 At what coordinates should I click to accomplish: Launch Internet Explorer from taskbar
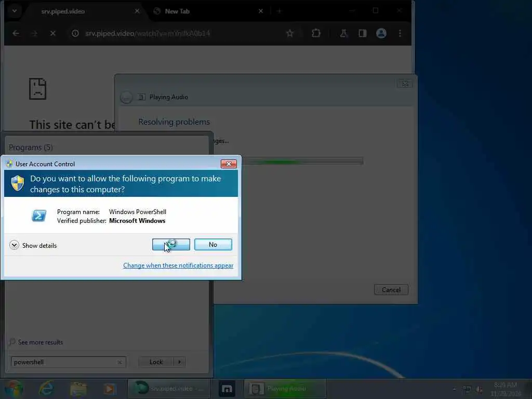(x=46, y=389)
